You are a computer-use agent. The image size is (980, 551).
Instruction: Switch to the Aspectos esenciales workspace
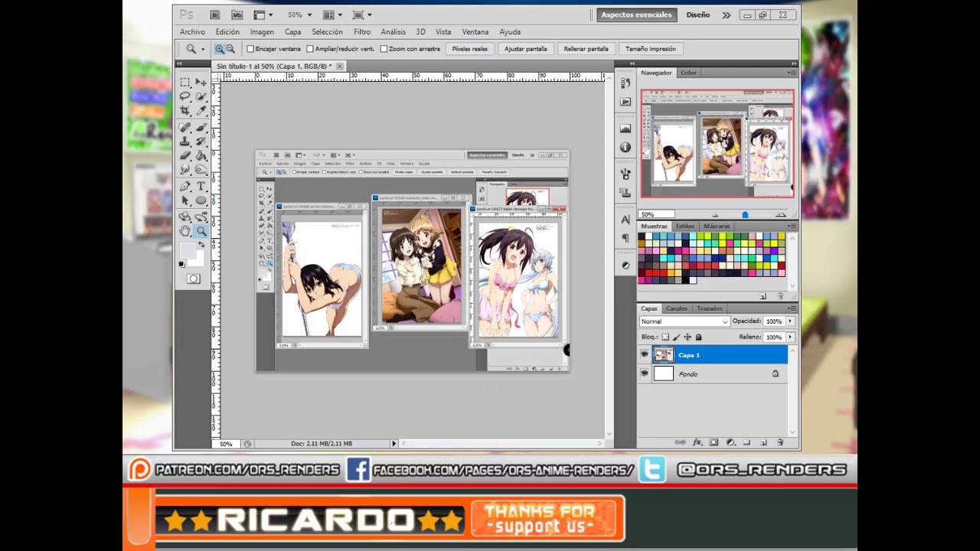click(x=636, y=15)
